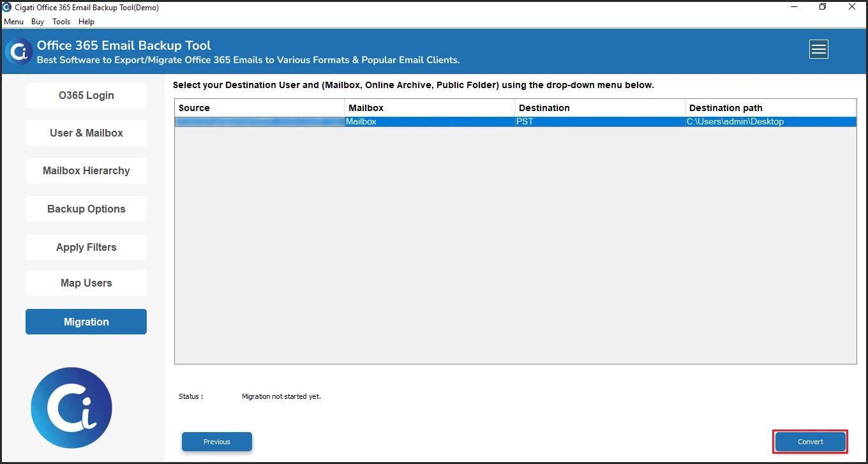Open the Help menu
Viewport: 868px width, 464px height.
(86, 21)
